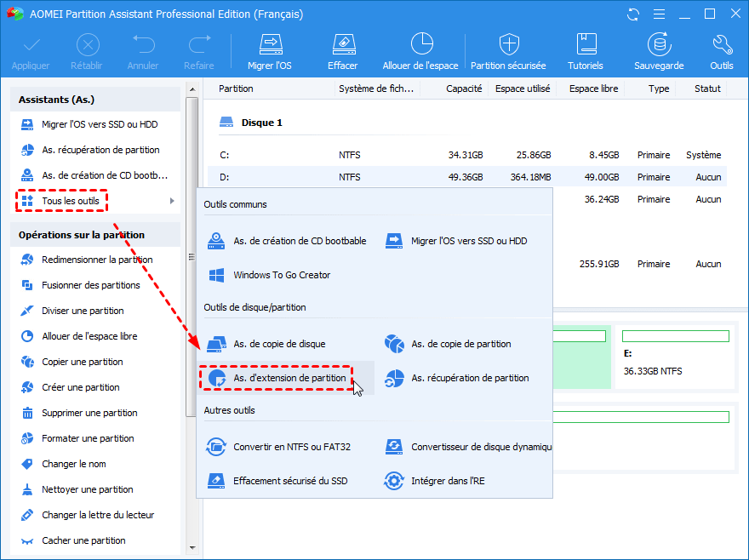Click Copier une partition link

(83, 362)
